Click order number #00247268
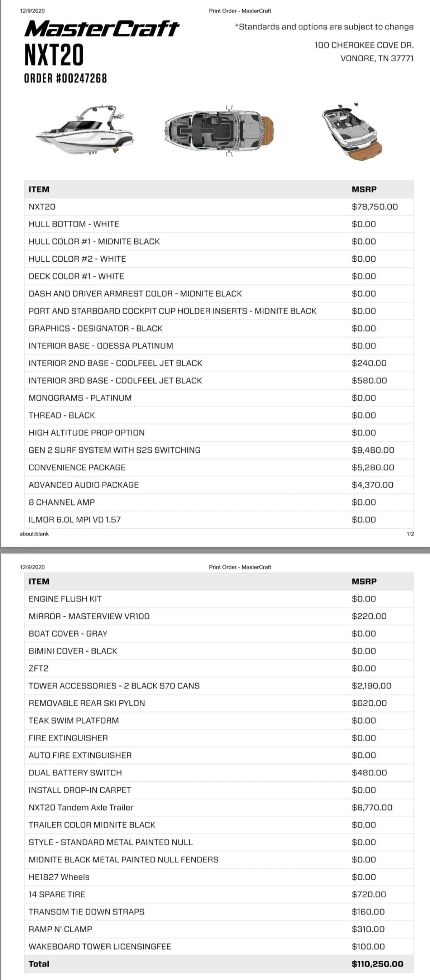The height and width of the screenshot is (980, 430). pyautogui.click(x=65, y=79)
